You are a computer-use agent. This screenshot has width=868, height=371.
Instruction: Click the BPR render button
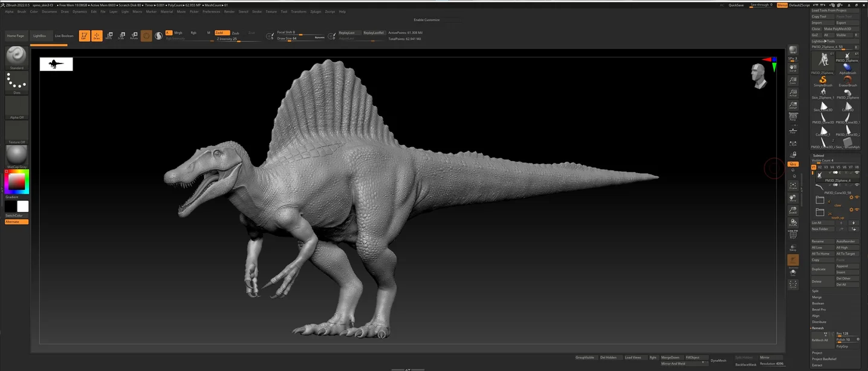pyautogui.click(x=793, y=50)
